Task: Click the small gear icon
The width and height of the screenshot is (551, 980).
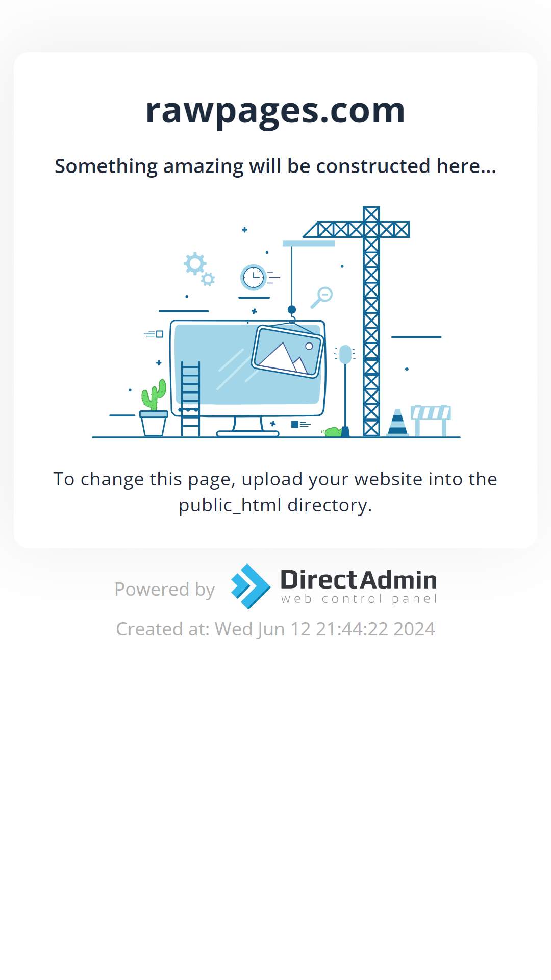Action: pyautogui.click(x=208, y=279)
